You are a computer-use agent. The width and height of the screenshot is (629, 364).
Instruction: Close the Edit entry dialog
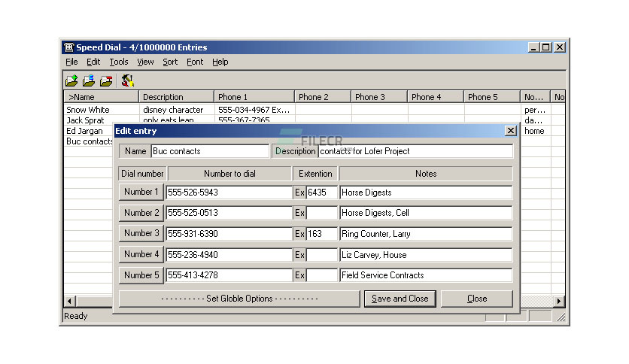tap(510, 131)
